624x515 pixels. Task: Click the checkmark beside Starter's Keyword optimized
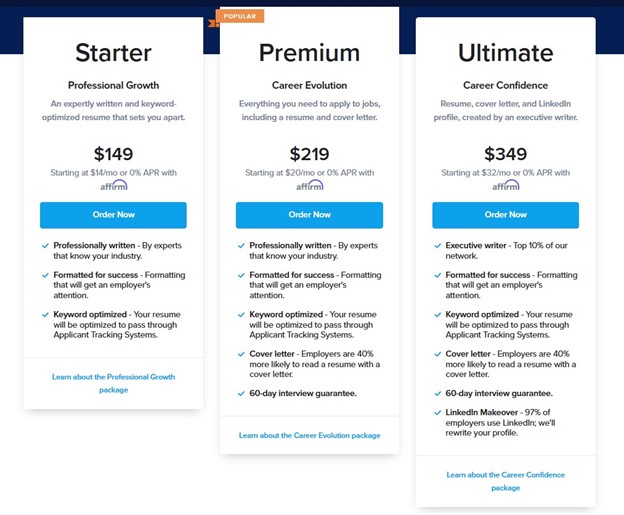[x=45, y=315]
